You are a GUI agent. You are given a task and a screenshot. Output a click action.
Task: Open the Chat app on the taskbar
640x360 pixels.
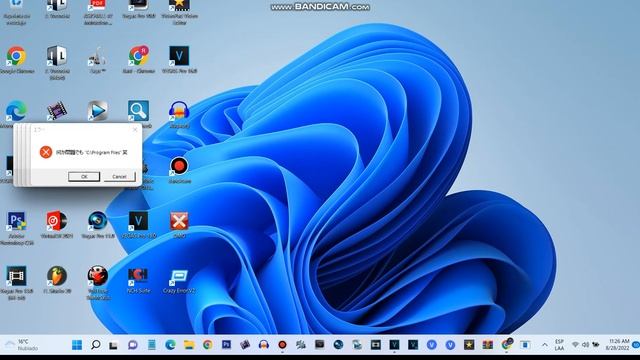(x=133, y=345)
